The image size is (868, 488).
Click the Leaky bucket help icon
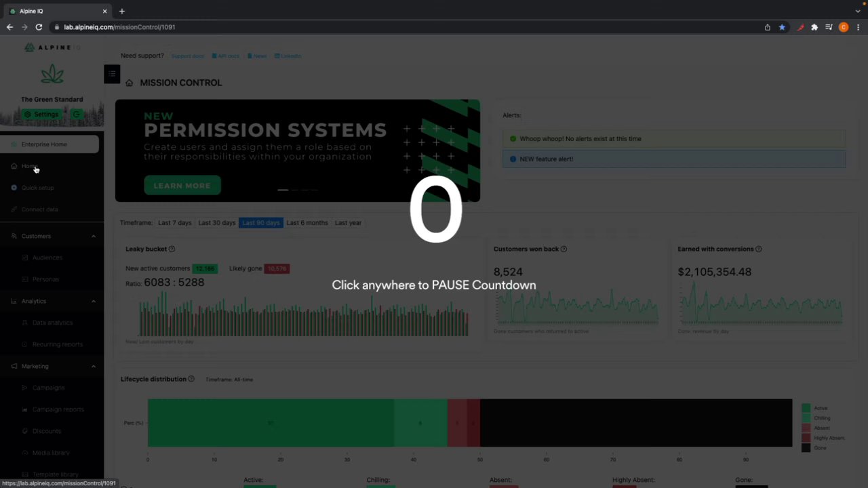[172, 249]
